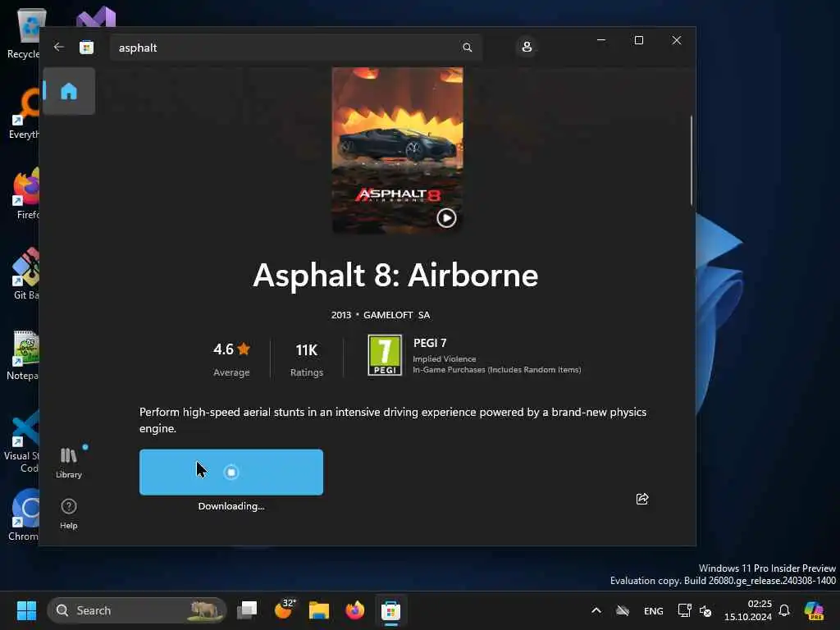Click the search field containing asphalt
This screenshot has width=840, height=630.
[295, 48]
